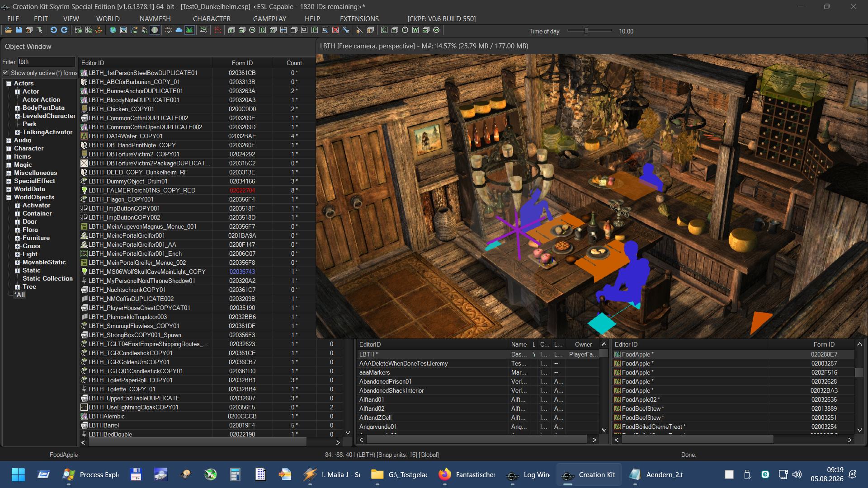
Task: Click the Object Window filter text field
Action: 46,62
